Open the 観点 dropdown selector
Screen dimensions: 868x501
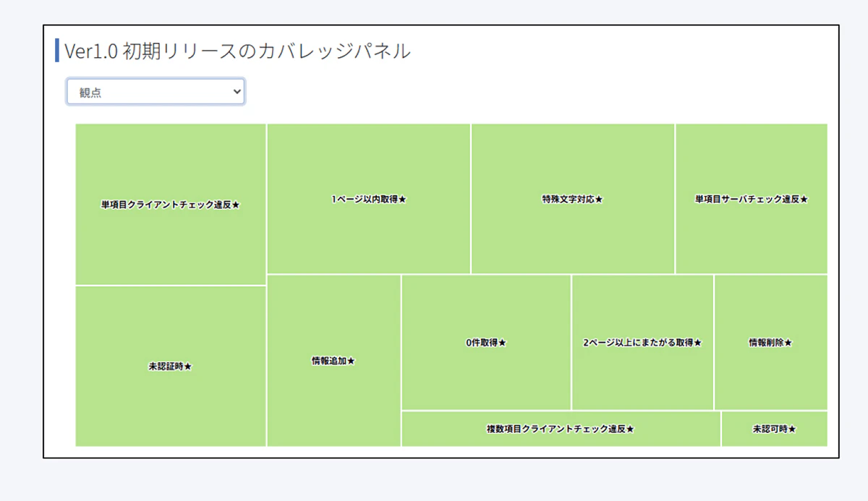156,92
